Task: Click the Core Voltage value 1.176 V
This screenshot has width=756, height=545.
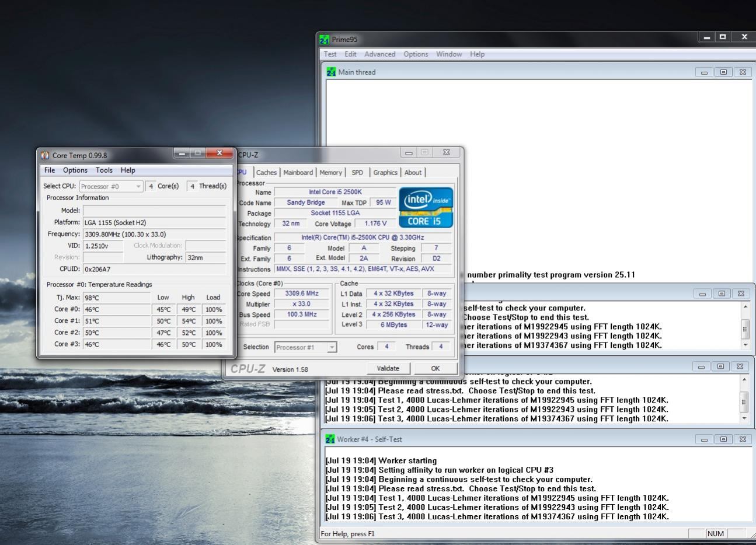Action: click(375, 223)
